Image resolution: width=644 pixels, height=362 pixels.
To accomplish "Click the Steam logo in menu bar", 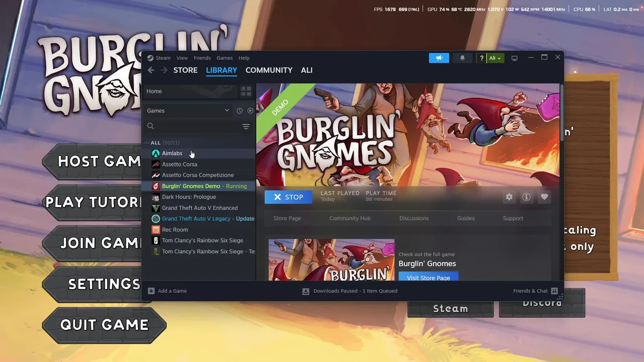I will click(x=150, y=58).
